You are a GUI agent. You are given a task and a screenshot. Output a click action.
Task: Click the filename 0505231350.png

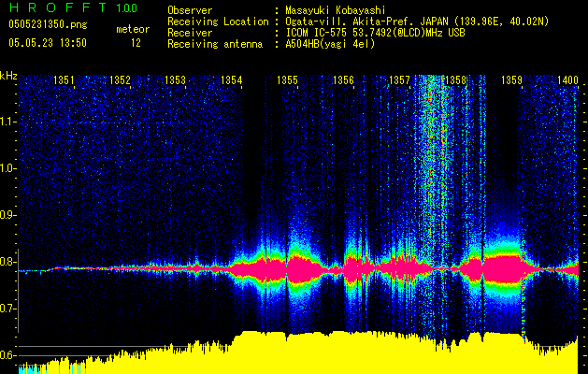point(48,24)
